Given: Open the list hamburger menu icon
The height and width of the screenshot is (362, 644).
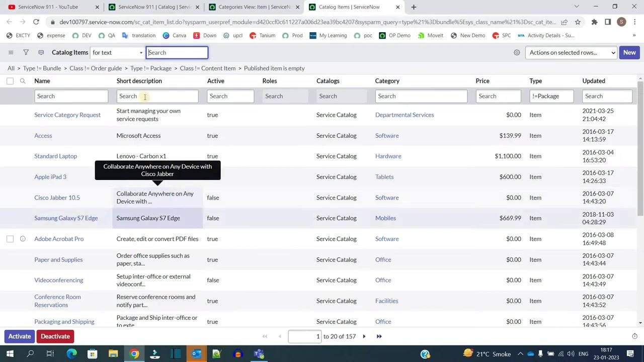Looking at the screenshot, I should click(11, 52).
